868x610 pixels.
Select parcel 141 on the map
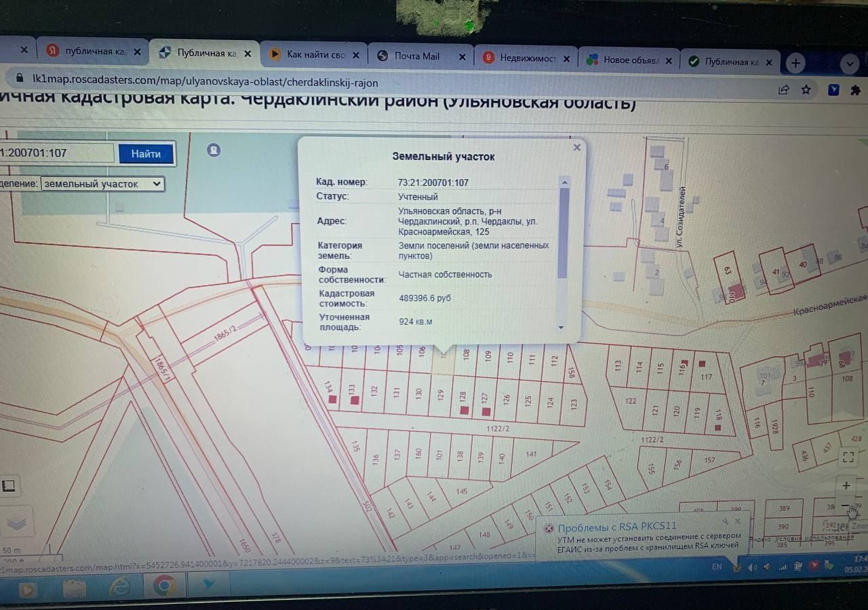[530, 454]
